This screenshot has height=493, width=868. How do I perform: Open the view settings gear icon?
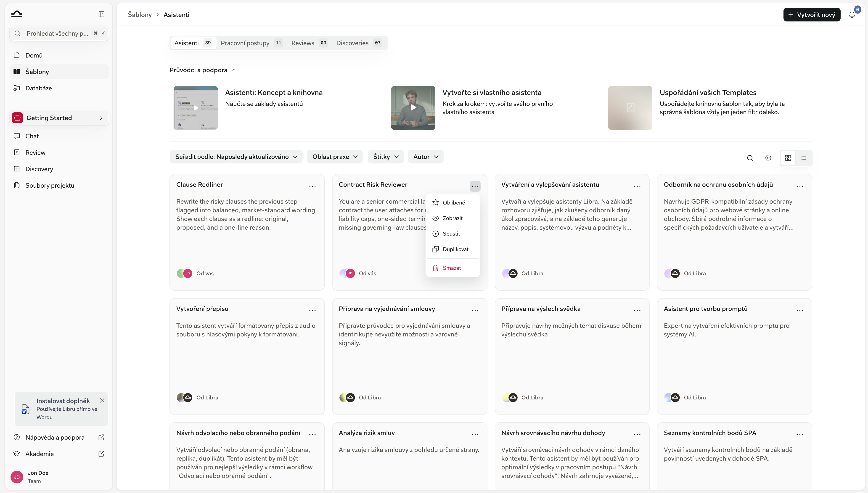tap(768, 158)
